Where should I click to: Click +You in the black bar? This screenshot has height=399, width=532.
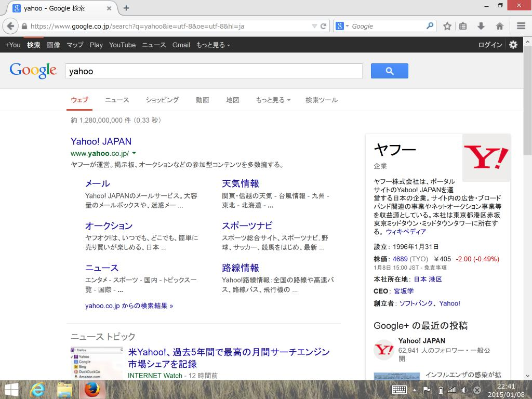point(13,45)
